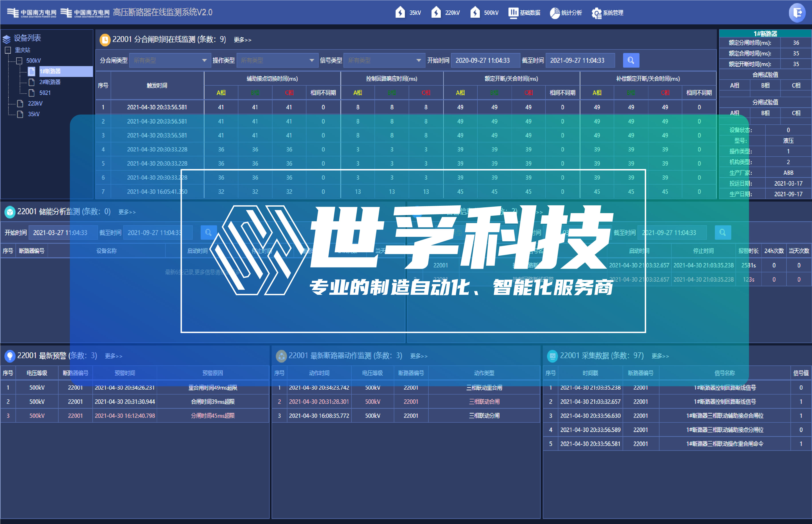Screen dimensions: 812x524
Task: Collapse the 重庆站 tree node
Action: click(8, 50)
